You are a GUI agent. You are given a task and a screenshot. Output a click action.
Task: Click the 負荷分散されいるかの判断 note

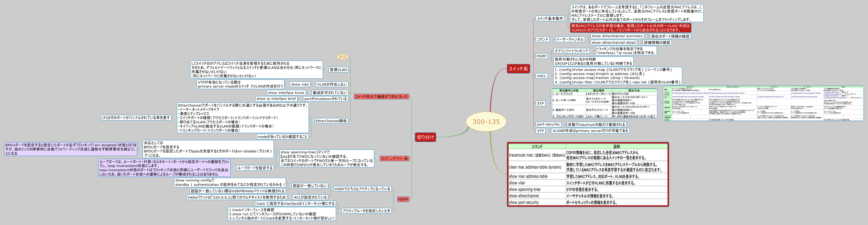593,61
